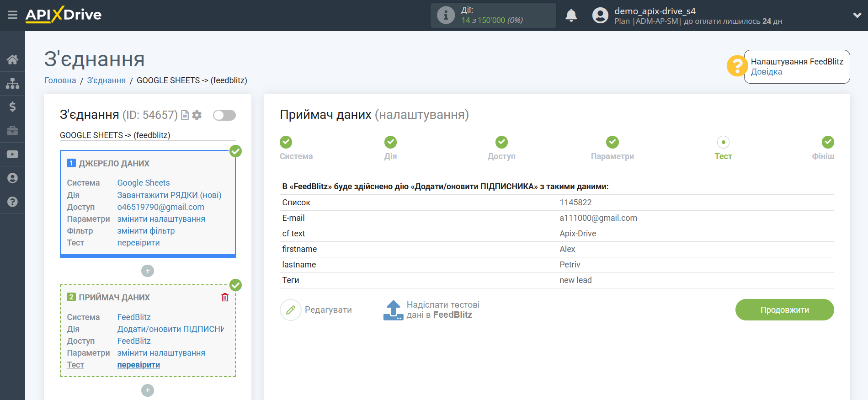The image size is (868, 400).
Task: Open the hamburger menu
Action: (12, 15)
